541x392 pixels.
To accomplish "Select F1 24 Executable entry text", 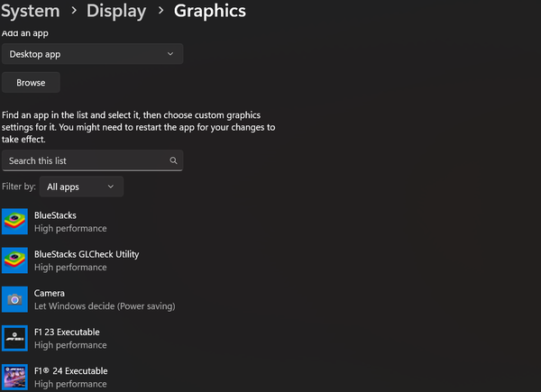I will [x=70, y=371].
